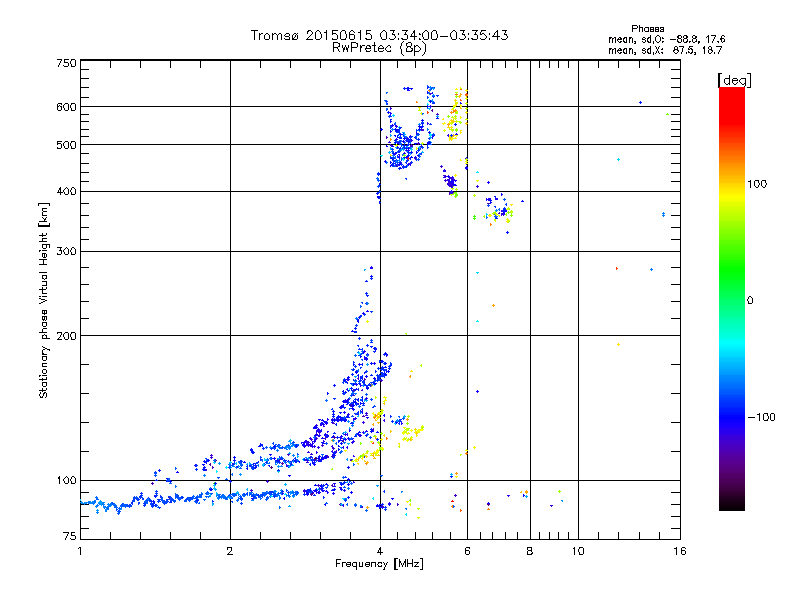
Task: Click the '2' frequency axis label
Action: pyautogui.click(x=230, y=551)
